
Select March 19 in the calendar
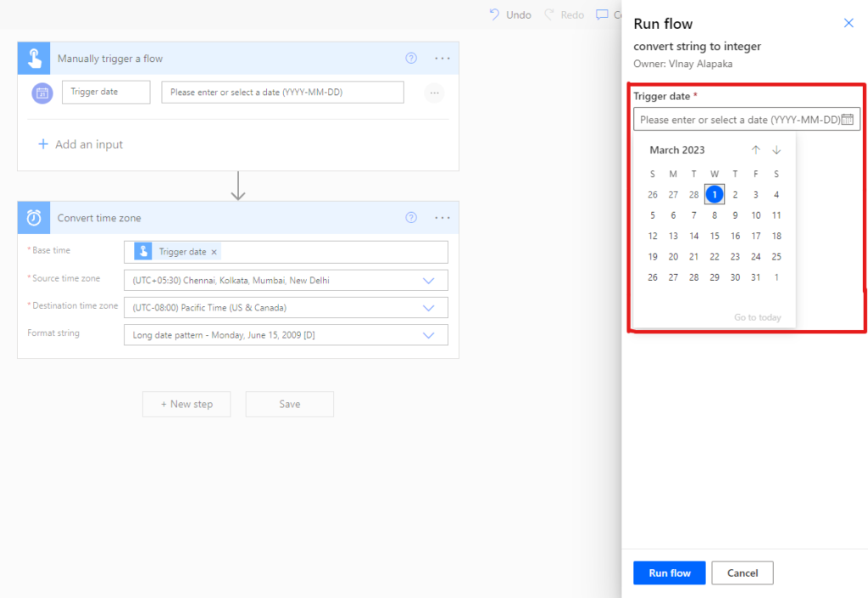click(x=653, y=256)
